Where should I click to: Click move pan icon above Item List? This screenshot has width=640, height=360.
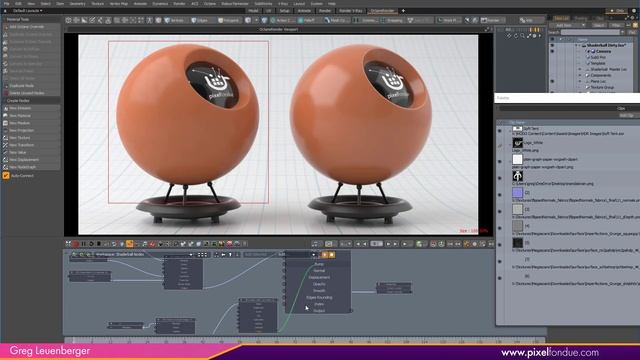(x=509, y=36)
